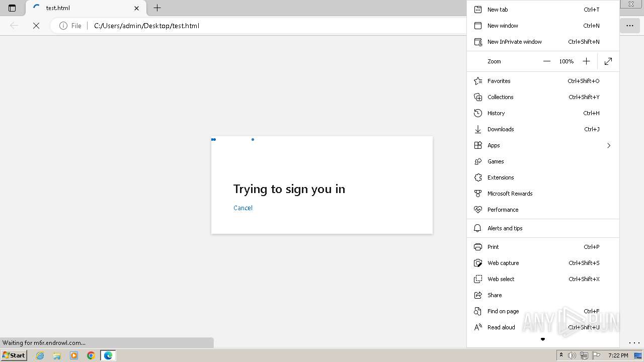This screenshot has height=362, width=644.
Task: Click the Games icon
Action: coord(478,161)
